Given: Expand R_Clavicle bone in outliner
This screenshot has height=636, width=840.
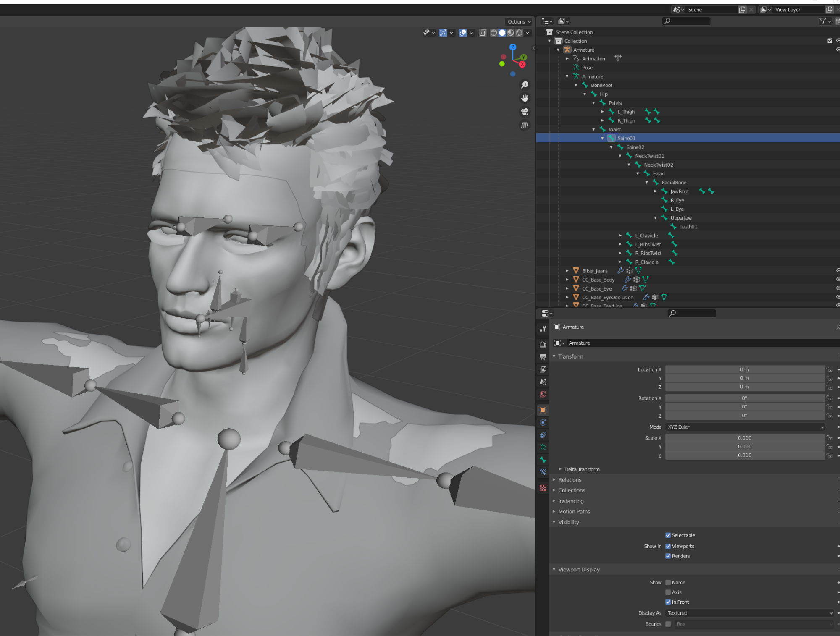Looking at the screenshot, I should pos(620,262).
